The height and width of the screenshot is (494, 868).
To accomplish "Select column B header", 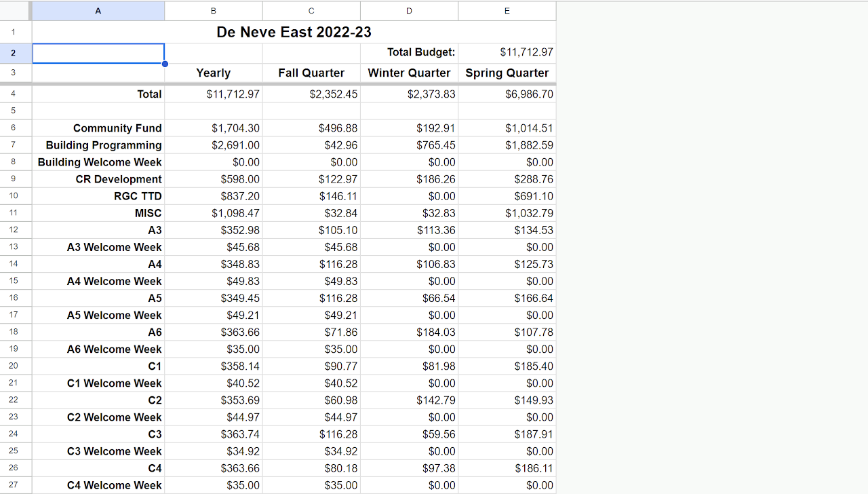I will click(213, 11).
